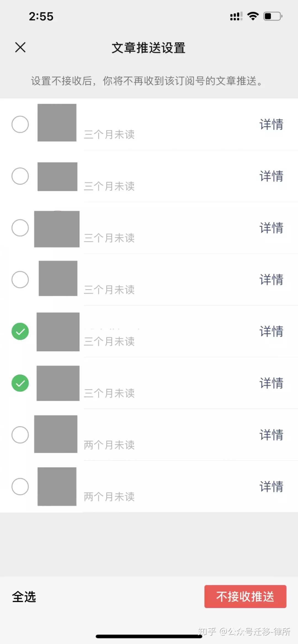Select the third subscription's checkbox
The image size is (298, 644).
coord(20,228)
